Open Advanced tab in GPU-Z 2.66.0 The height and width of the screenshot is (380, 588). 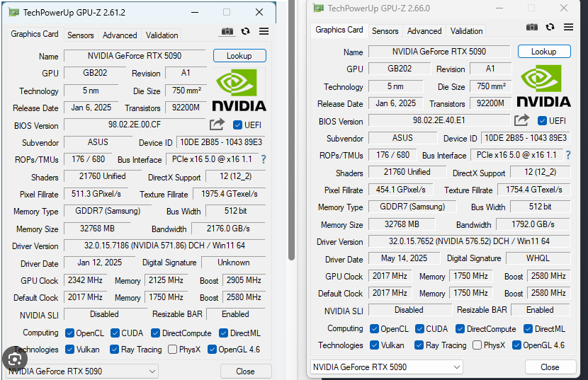(x=424, y=31)
